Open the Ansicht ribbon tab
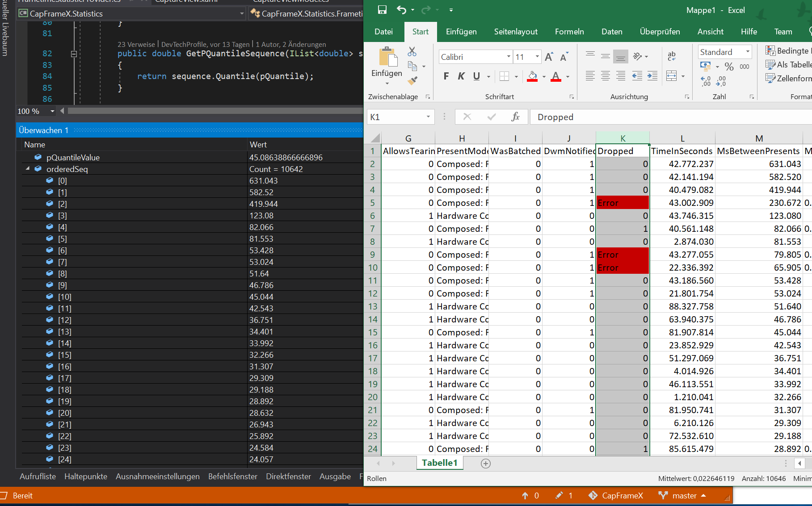Image resolution: width=812 pixels, height=506 pixels. point(710,32)
